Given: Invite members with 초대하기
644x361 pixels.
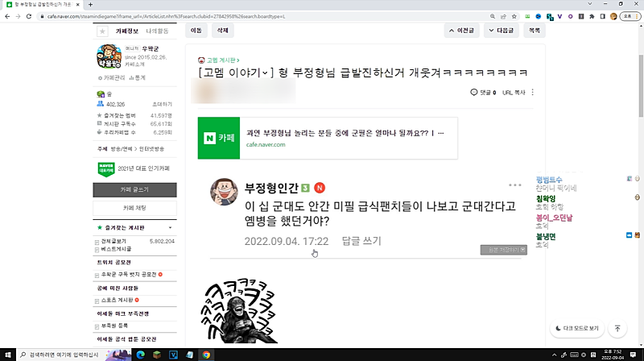Looking at the screenshot, I should (x=163, y=105).
